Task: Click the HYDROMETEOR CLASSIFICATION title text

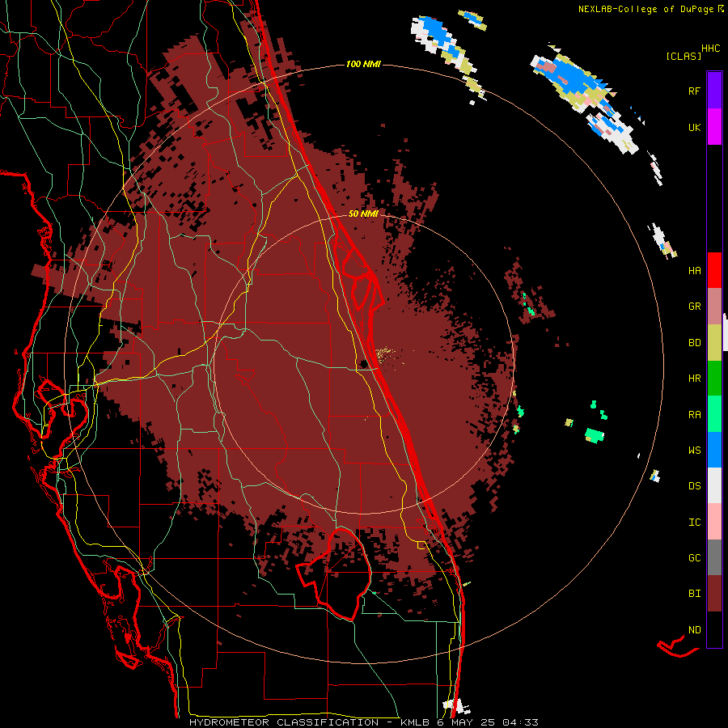Action: pos(284,722)
